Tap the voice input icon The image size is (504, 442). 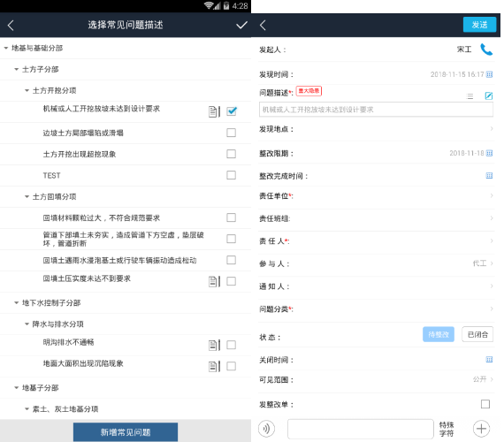266,429
